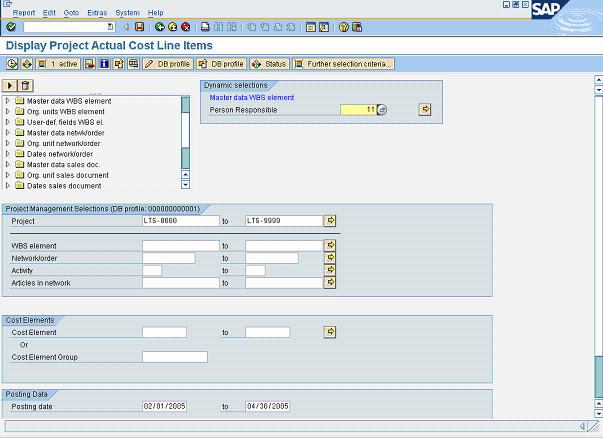Click the Cost Element Group input field
The image size is (603, 438).
[175, 357]
